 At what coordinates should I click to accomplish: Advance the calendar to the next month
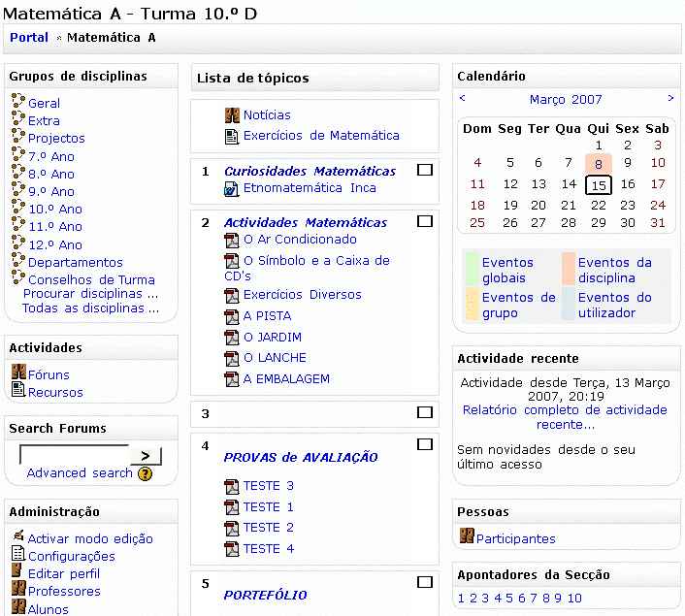[x=670, y=98]
